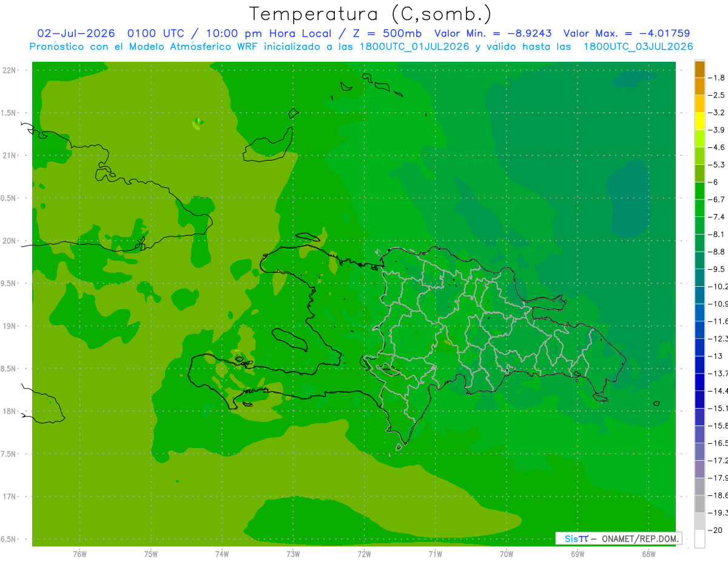Click the "-20" legend value
This screenshot has height=562, width=728.
tap(714, 530)
